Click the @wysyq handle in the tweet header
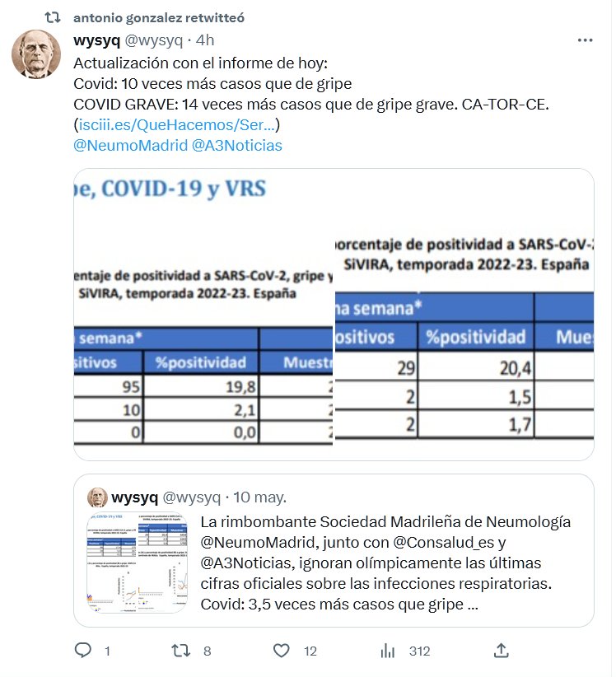The height and width of the screenshot is (677, 616). point(154,40)
